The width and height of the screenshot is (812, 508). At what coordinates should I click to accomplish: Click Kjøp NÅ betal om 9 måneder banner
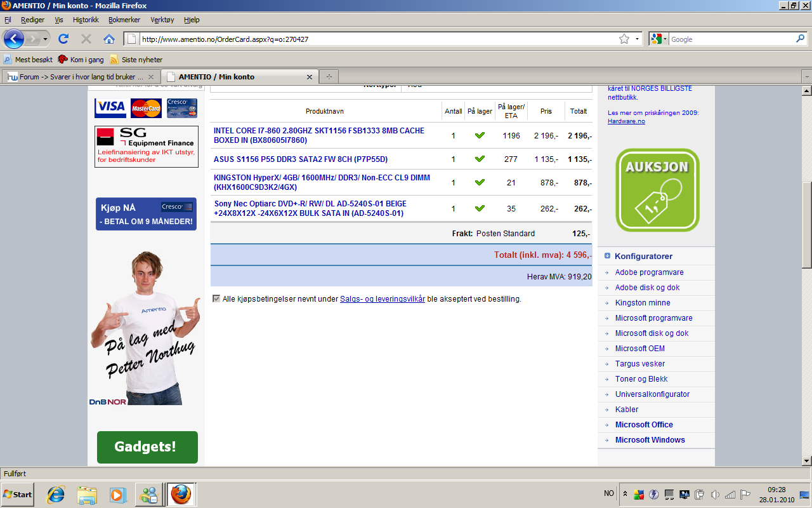pyautogui.click(x=146, y=214)
